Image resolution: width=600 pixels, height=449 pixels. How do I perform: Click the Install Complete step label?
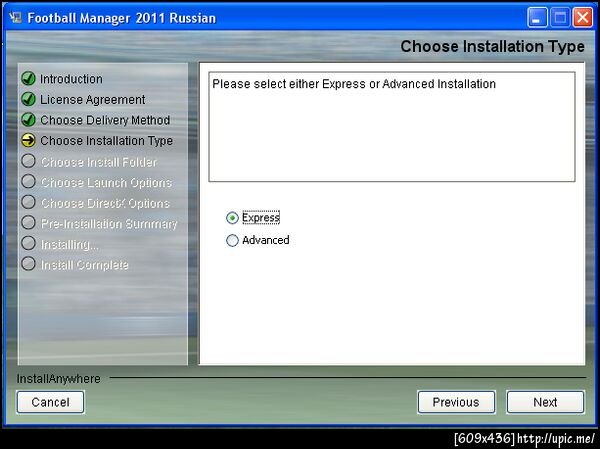(84, 265)
